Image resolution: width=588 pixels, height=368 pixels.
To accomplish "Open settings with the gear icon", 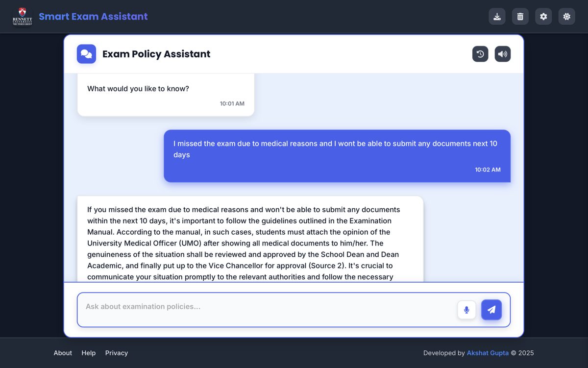I will point(543,16).
